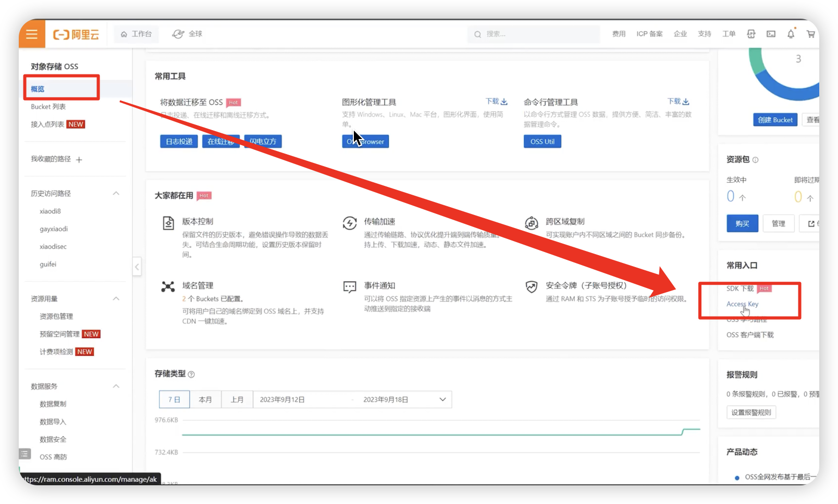This screenshot has width=838, height=504.
Task: Open the 工单 menu
Action: (x=729, y=34)
